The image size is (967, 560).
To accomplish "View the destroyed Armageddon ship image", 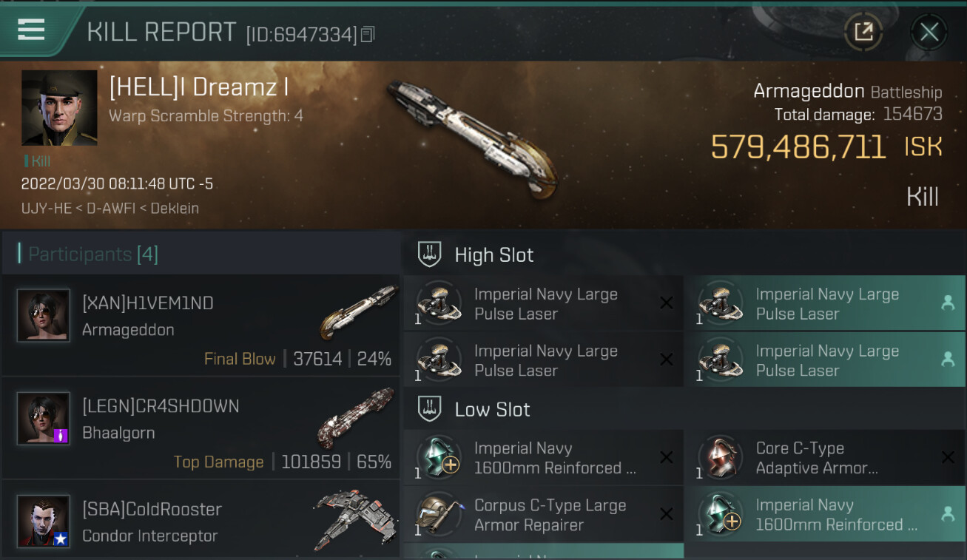I will 471,138.
